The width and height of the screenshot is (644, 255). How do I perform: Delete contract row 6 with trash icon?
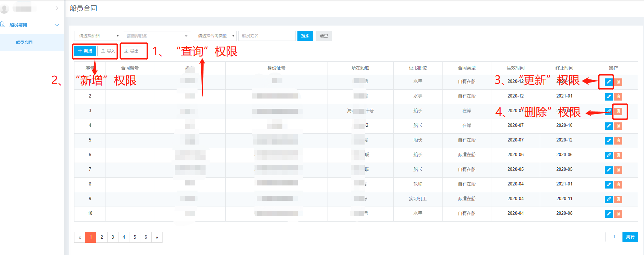point(618,155)
